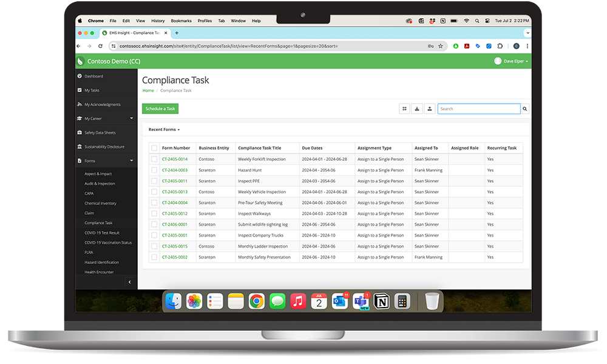Expand the My Career sidebar menu
The image size is (607, 364).
click(92, 118)
